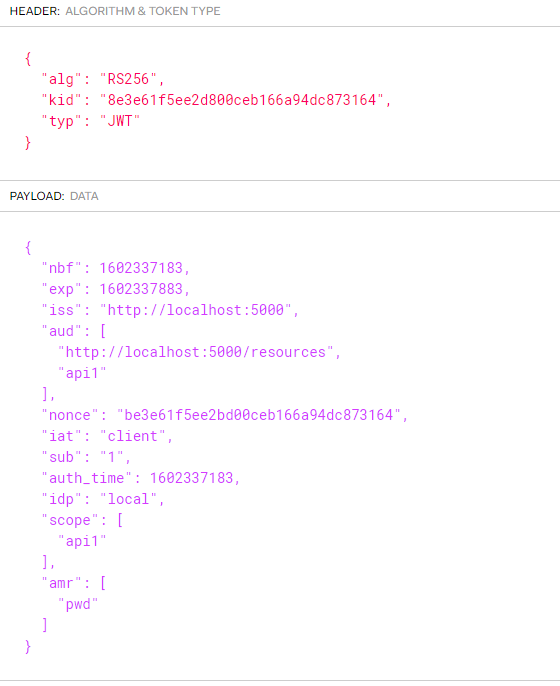Click the api1 entry under aud

(x=82, y=373)
